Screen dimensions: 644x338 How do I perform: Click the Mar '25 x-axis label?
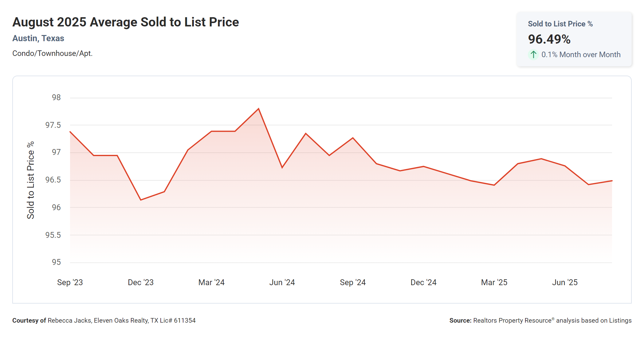pos(494,282)
